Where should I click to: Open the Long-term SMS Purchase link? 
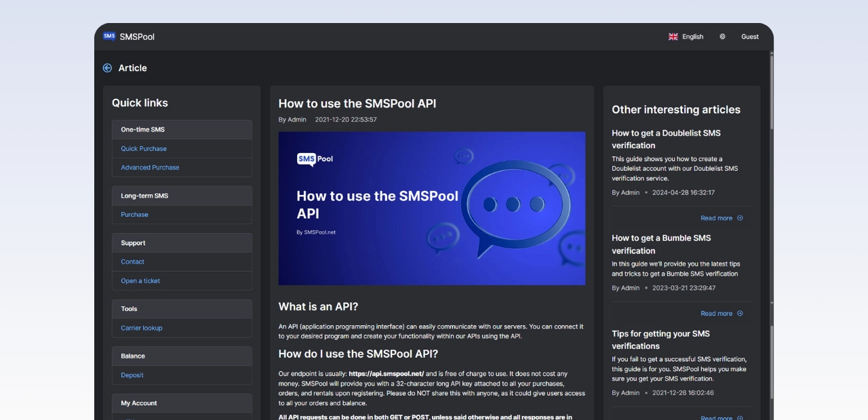click(x=134, y=215)
